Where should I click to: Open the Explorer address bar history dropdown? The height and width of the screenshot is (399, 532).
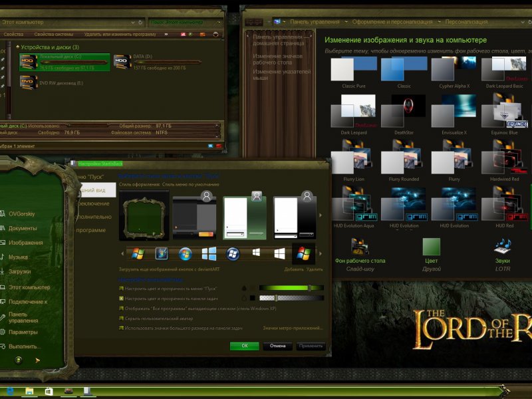pos(132,23)
